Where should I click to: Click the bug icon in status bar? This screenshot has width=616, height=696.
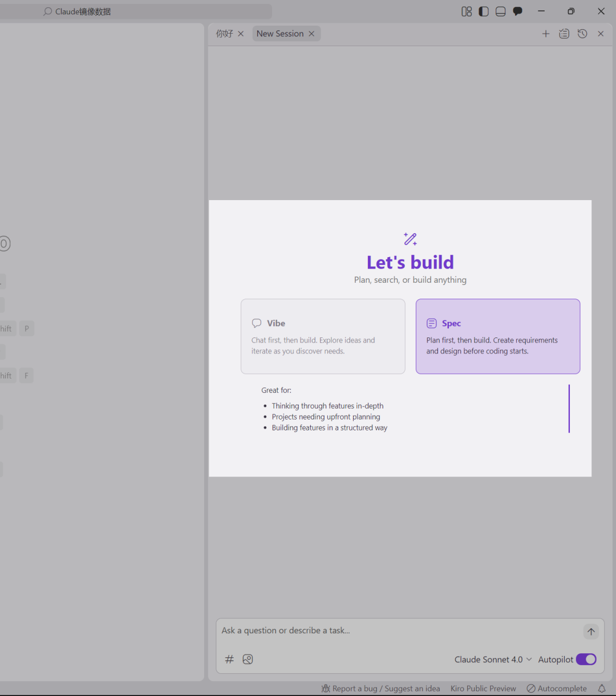pos(326,689)
